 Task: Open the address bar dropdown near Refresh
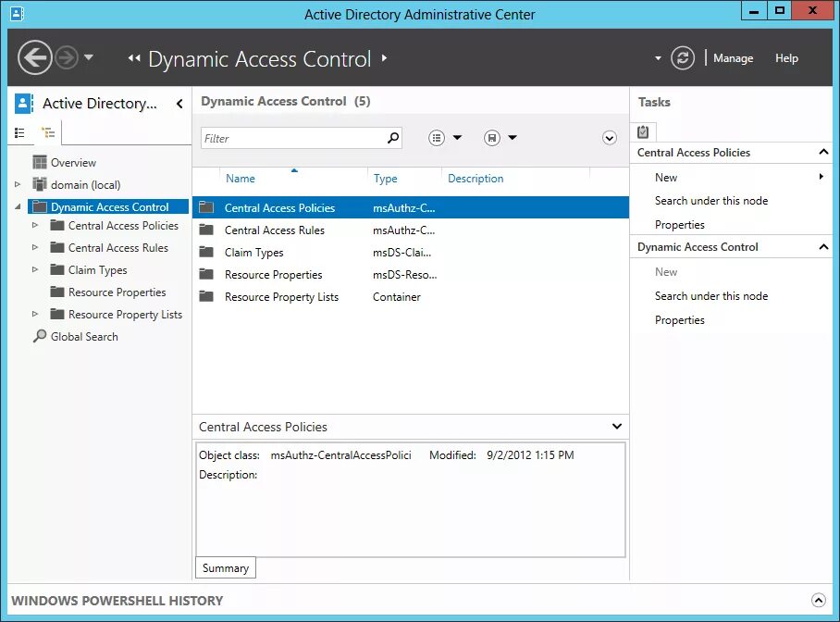pyautogui.click(x=658, y=58)
